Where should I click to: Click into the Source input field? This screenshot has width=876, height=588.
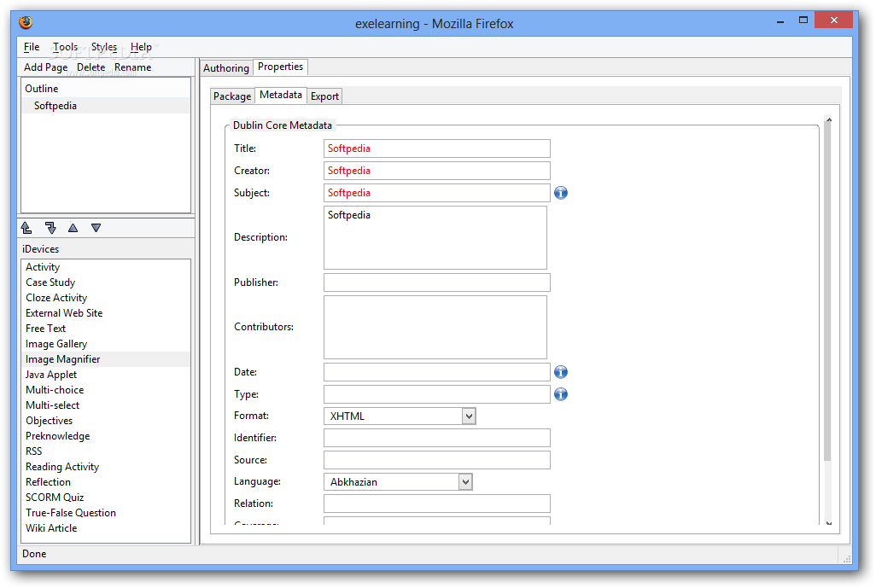point(437,460)
